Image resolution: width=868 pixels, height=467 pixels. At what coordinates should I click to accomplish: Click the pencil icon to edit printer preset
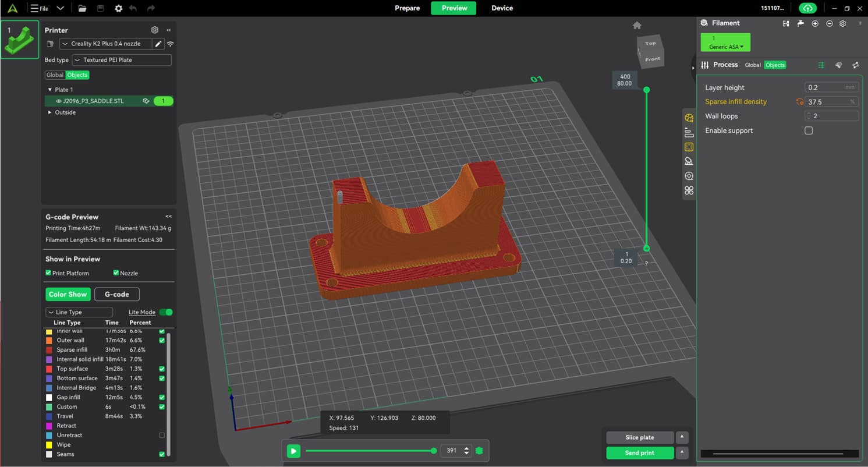coord(158,44)
